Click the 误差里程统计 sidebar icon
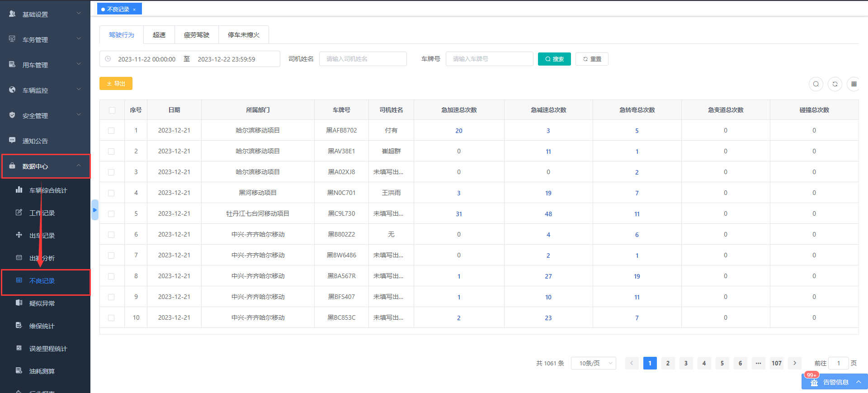868x393 pixels. point(19,348)
